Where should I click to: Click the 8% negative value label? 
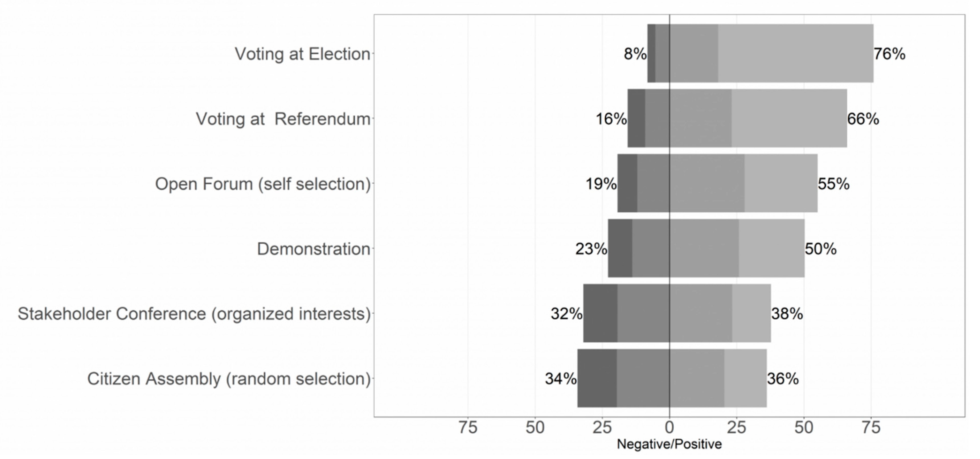(635, 54)
